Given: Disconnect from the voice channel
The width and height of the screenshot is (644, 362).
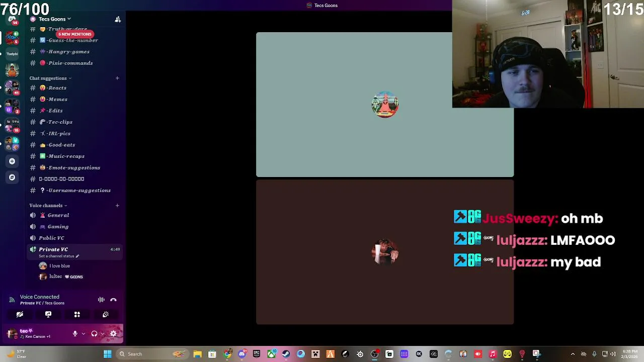Looking at the screenshot, I should 113,300.
